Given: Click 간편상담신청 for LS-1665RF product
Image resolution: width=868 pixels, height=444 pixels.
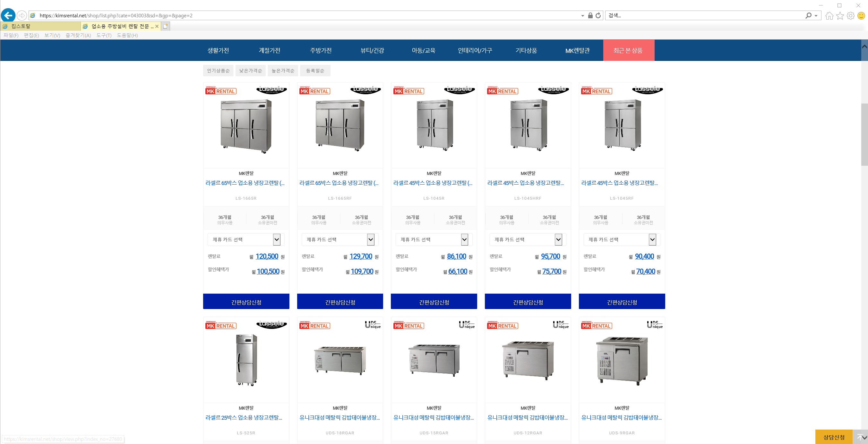Looking at the screenshot, I should coord(340,302).
